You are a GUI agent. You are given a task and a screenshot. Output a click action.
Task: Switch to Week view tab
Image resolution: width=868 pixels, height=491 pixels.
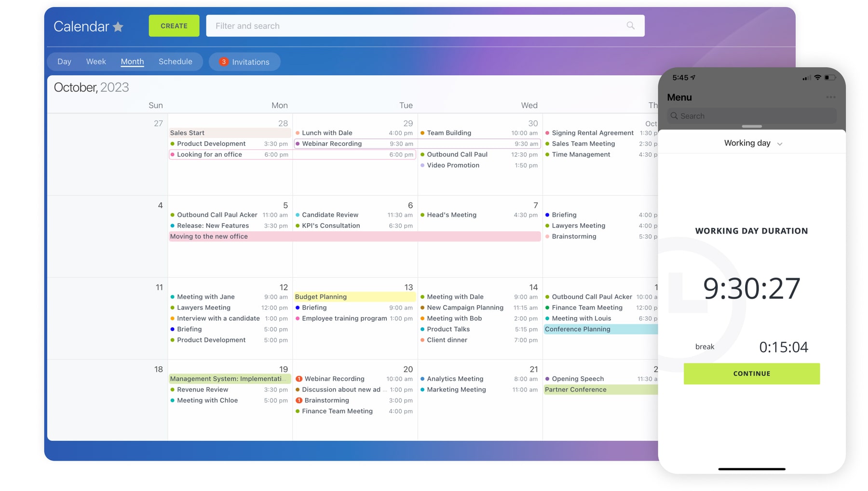tap(96, 62)
